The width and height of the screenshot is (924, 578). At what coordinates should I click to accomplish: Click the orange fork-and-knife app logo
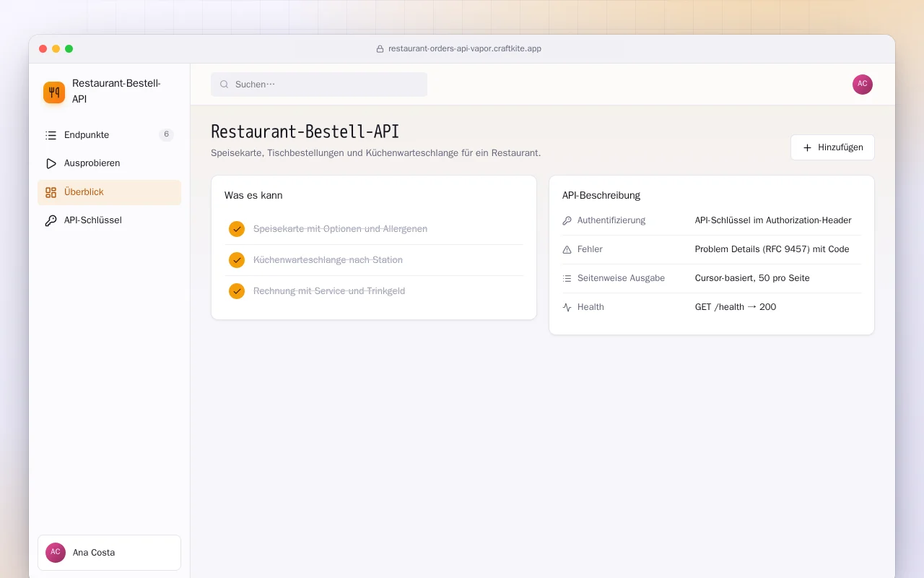[54, 92]
